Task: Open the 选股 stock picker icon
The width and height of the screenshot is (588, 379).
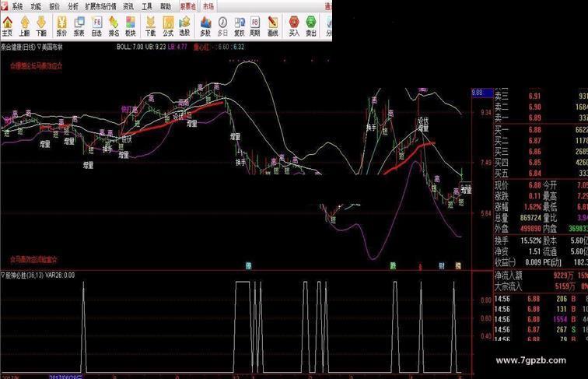Action: [184, 26]
